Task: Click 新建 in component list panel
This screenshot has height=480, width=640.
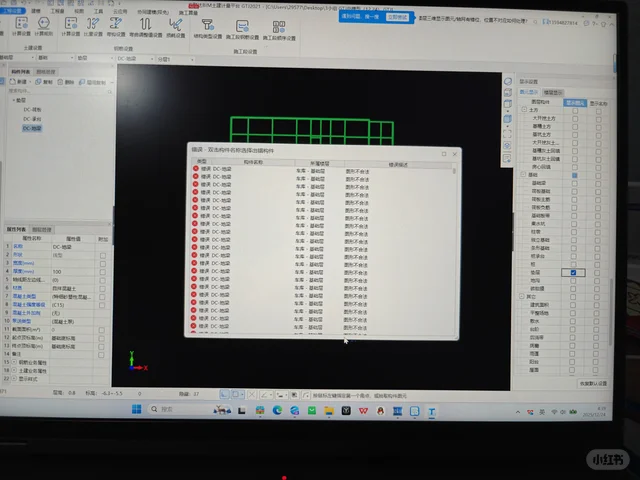Action: [19, 82]
